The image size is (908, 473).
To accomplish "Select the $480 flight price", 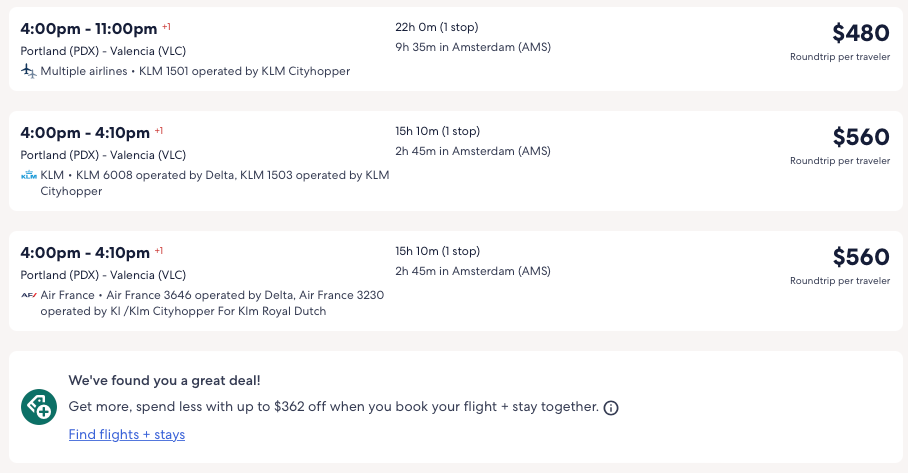I will [860, 33].
